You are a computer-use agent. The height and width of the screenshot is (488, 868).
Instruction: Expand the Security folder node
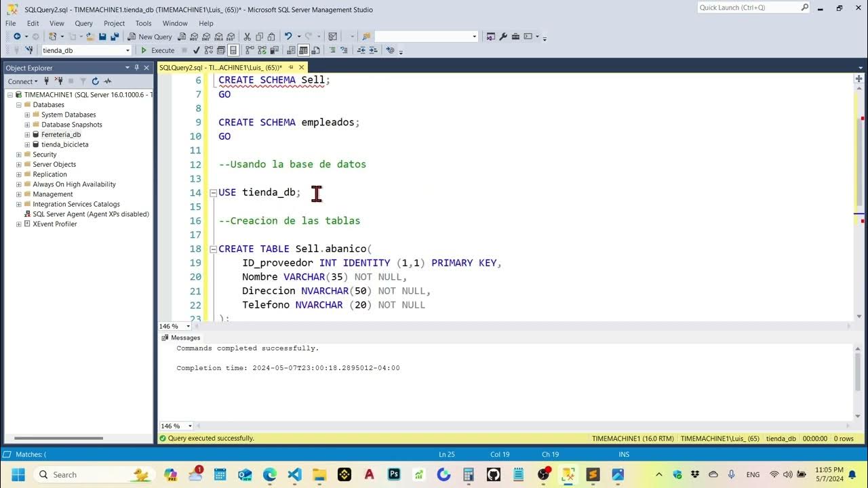pos(18,155)
